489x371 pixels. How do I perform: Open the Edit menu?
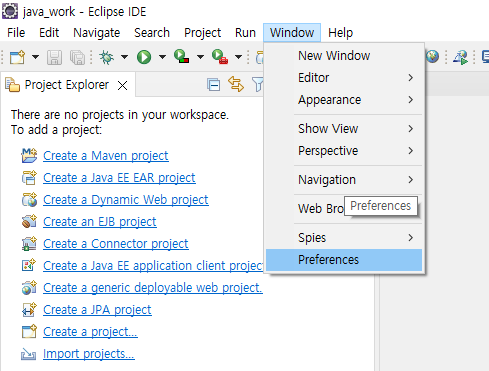pos(49,33)
